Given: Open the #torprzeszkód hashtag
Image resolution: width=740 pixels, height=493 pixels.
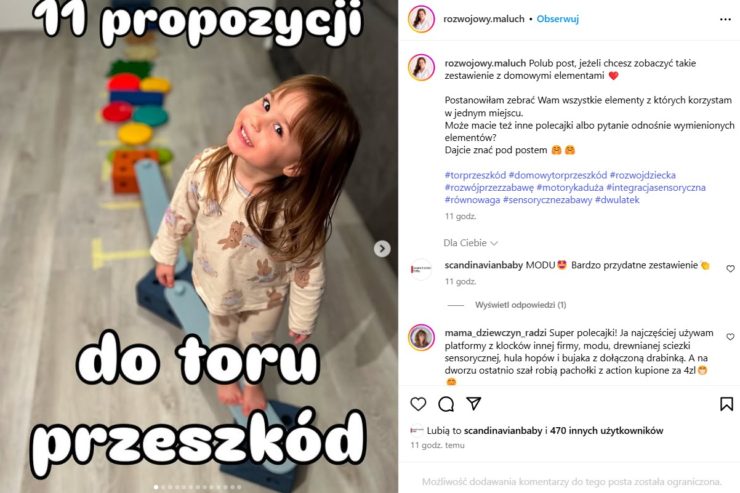Looking at the screenshot, I should pyautogui.click(x=475, y=175).
